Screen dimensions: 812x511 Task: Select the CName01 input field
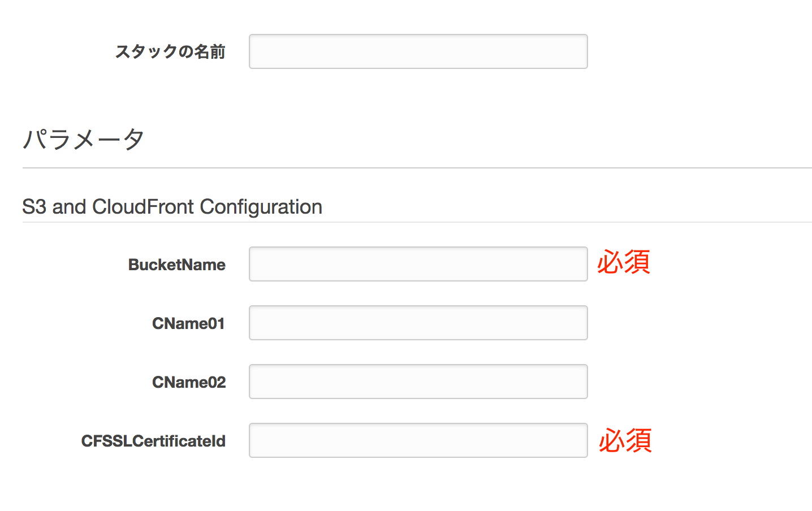click(x=418, y=322)
